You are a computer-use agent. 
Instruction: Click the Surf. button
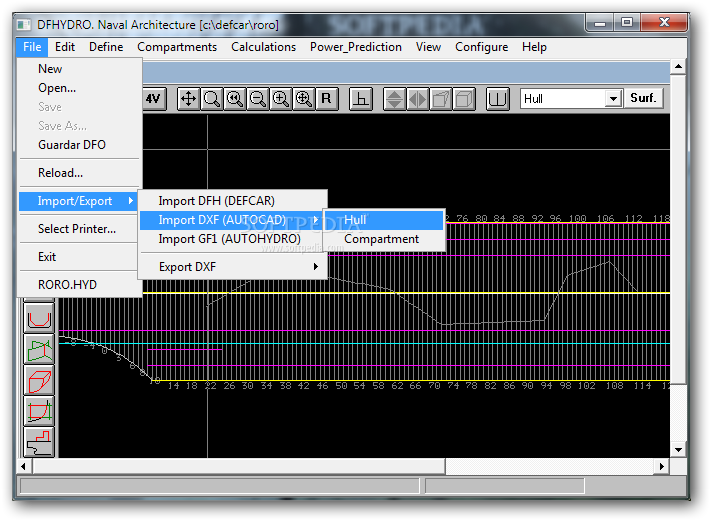[643, 98]
